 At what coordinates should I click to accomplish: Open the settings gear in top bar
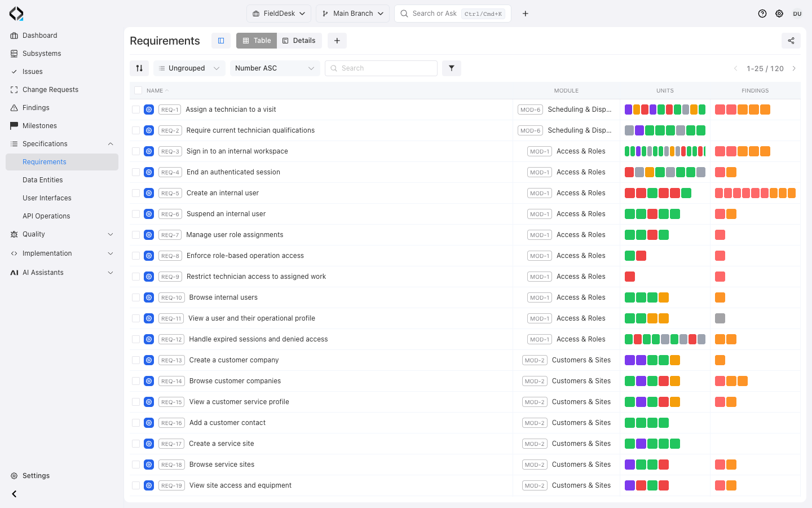[779, 14]
